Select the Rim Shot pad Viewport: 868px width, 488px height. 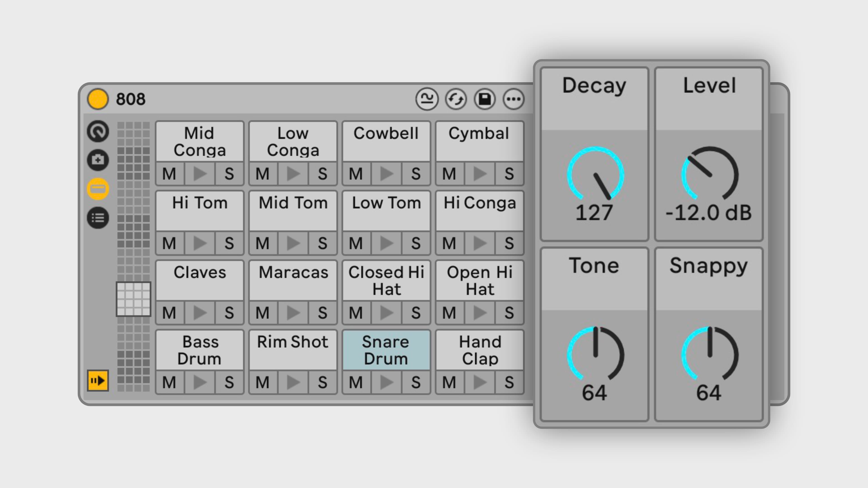[293, 350]
